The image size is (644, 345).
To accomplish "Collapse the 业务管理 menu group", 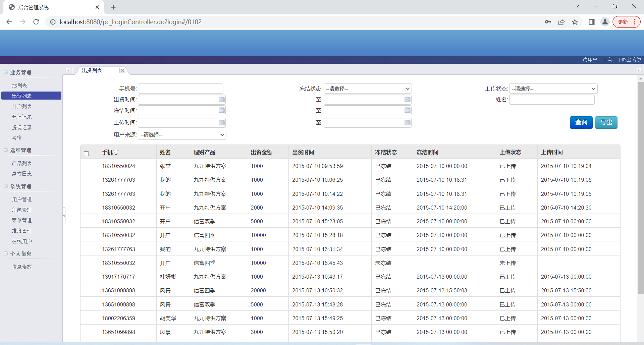I will click(x=6, y=72).
